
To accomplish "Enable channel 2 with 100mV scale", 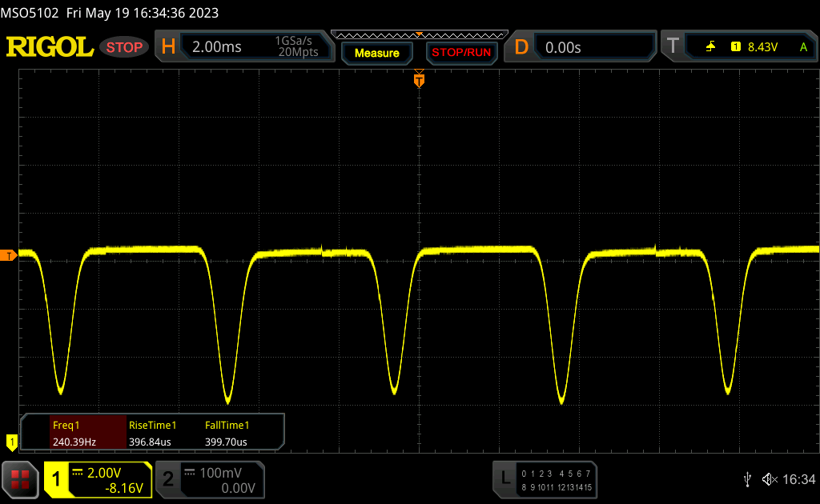I will (209, 480).
